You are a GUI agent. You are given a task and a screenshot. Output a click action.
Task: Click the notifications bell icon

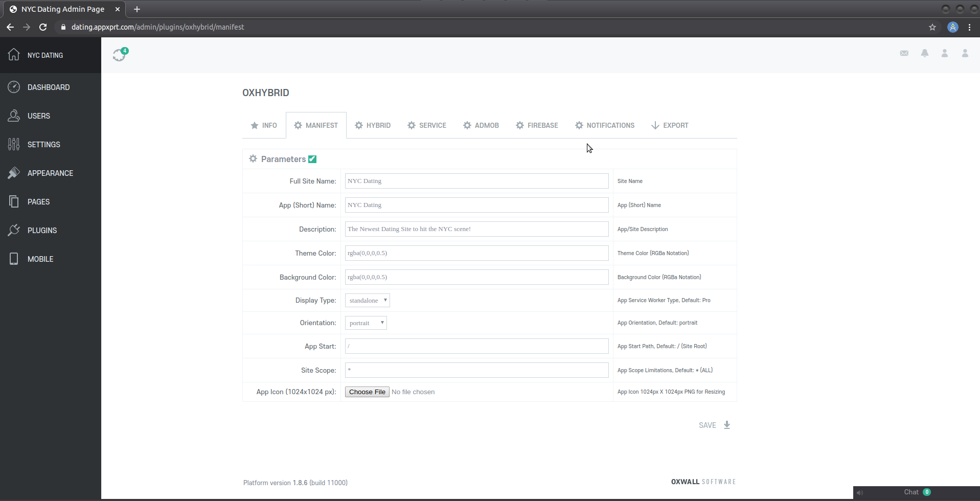pos(924,53)
